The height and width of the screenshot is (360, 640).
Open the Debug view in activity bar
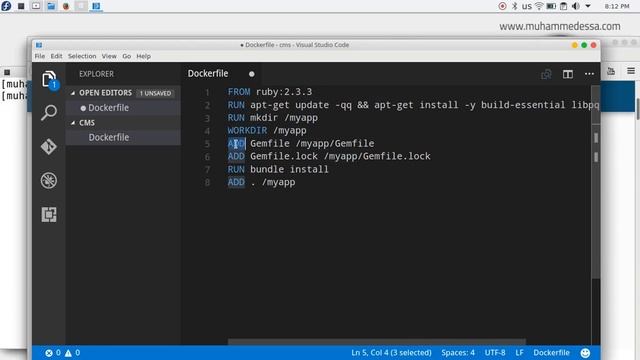[49, 180]
